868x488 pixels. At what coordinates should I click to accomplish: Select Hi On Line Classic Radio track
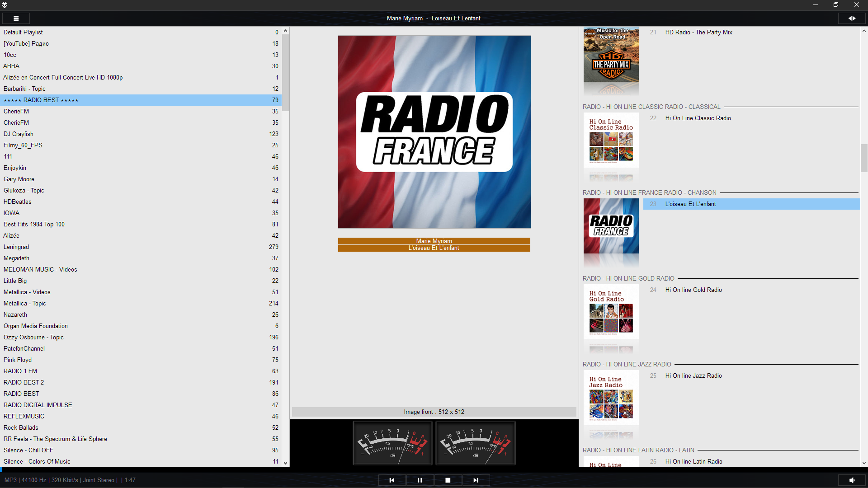tap(698, 118)
